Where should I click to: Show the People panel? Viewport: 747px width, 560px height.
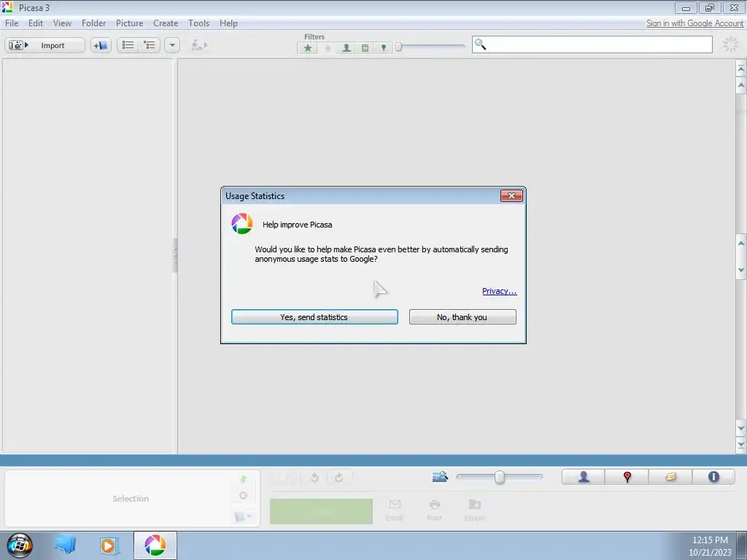(x=584, y=477)
